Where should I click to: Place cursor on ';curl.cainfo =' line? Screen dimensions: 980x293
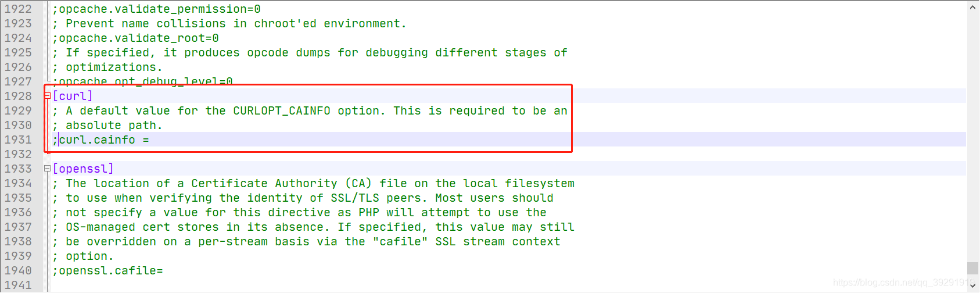[x=100, y=140]
